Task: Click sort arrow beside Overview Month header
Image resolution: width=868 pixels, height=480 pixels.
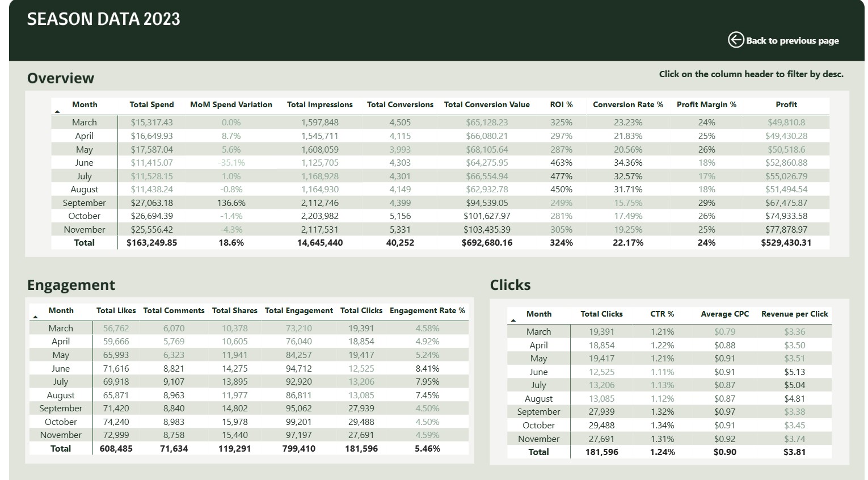Action: click(57, 112)
